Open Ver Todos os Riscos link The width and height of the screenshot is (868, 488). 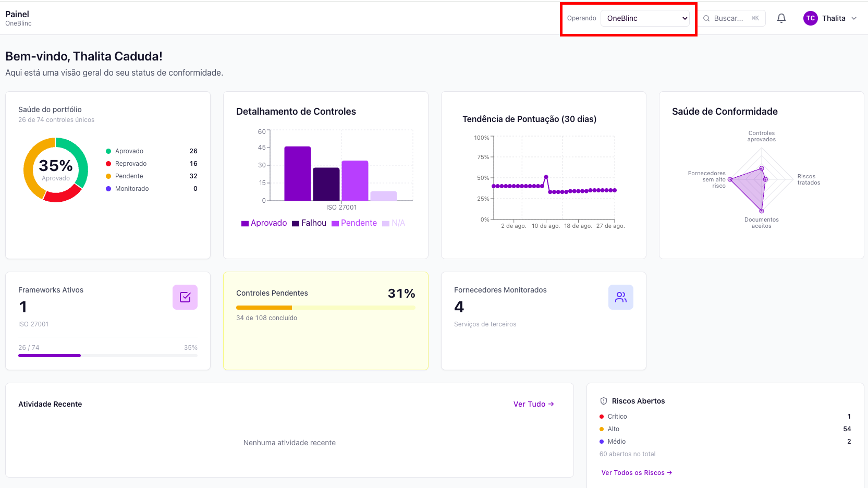(x=637, y=473)
